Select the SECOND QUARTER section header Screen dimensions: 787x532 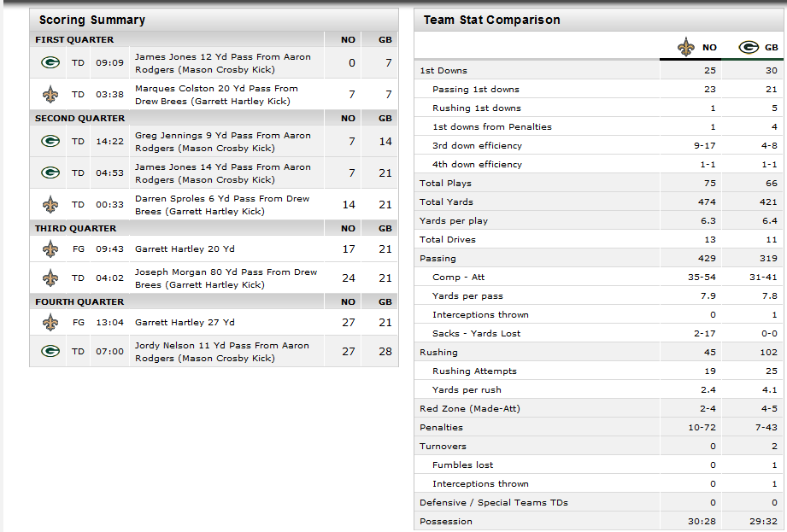tap(214, 119)
